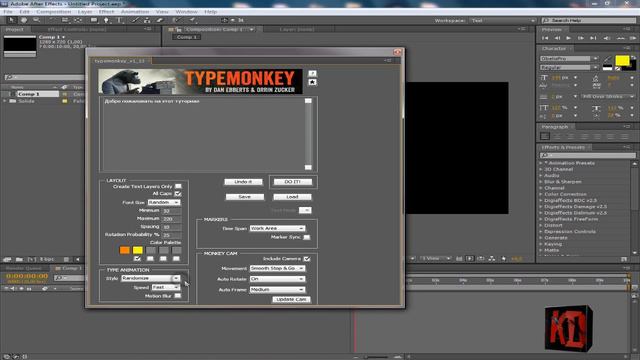Open Fill Over Stroke dropdown in Character panel

click(x=608, y=97)
